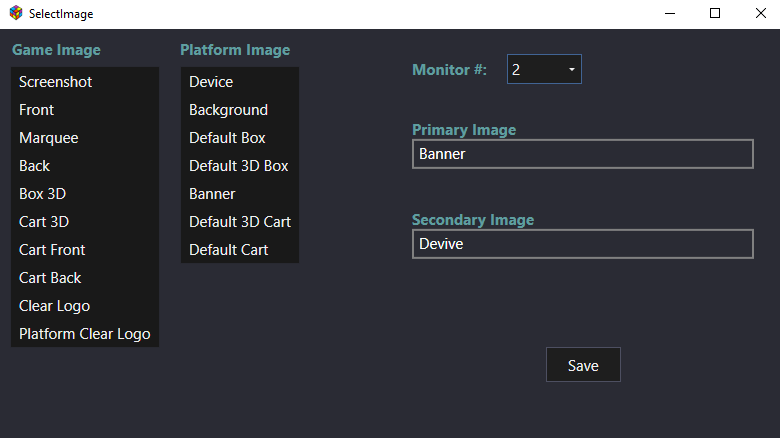The image size is (780, 438).
Task: Pick Cart Front in Game Image list
Action: [85, 250]
